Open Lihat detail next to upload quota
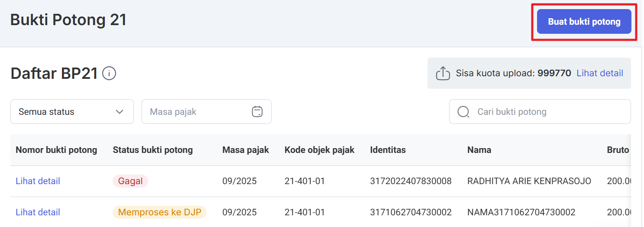This screenshot has height=227, width=644. click(x=599, y=73)
